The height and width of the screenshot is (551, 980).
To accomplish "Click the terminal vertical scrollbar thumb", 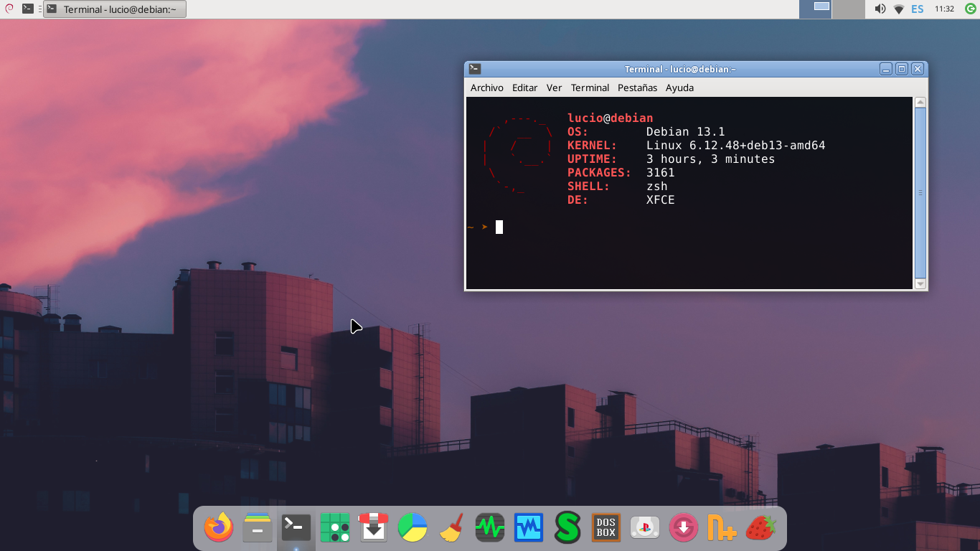I will pyautogui.click(x=920, y=192).
